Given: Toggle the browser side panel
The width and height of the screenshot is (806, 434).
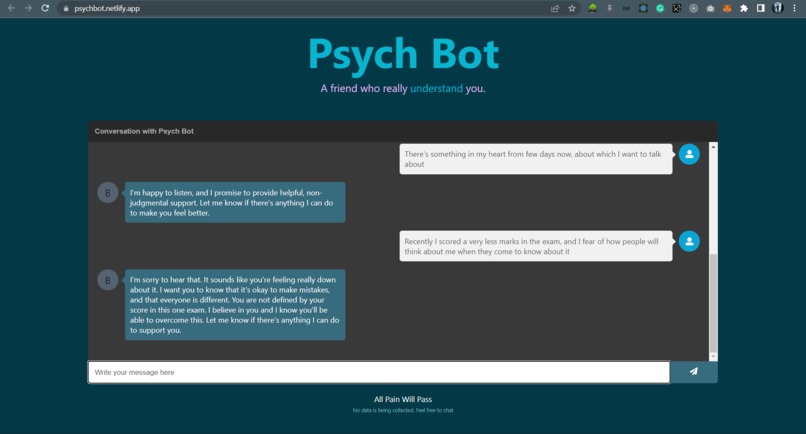Looking at the screenshot, I should tap(761, 8).
